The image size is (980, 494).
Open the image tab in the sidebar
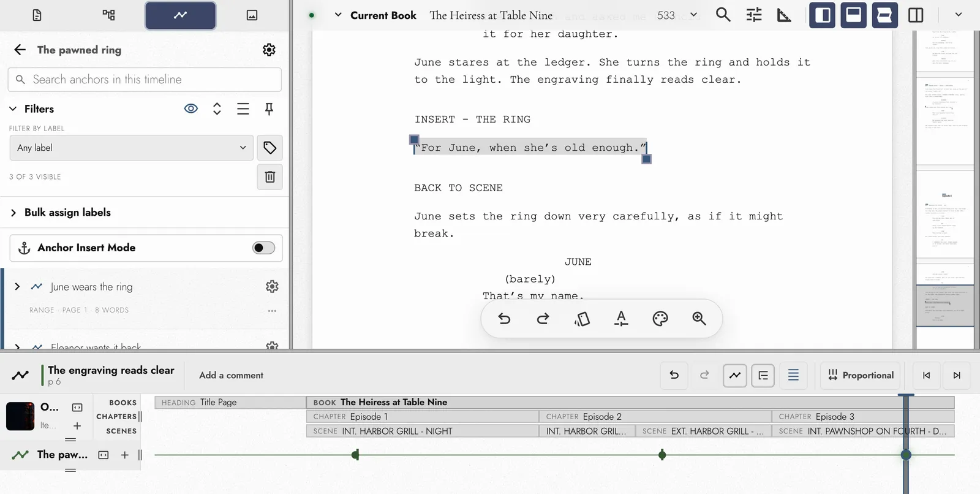click(x=252, y=15)
